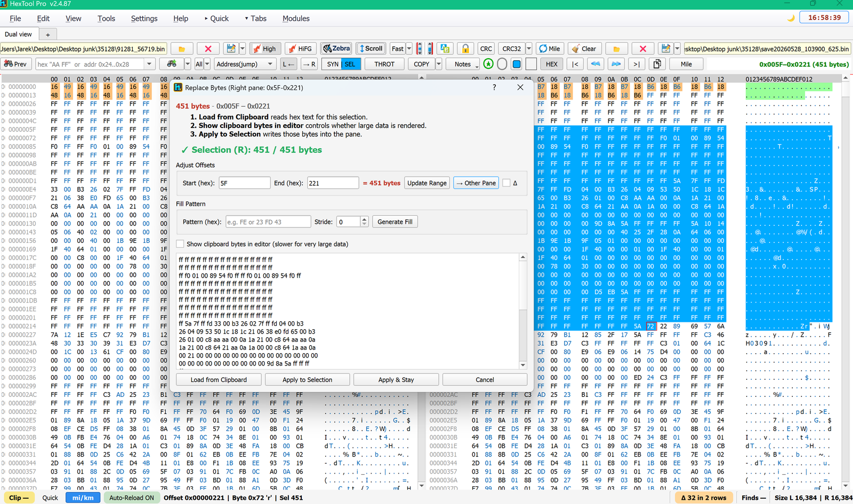Toggle the empty circle radio button
Image resolution: width=853 pixels, height=504 pixels.
(502, 64)
